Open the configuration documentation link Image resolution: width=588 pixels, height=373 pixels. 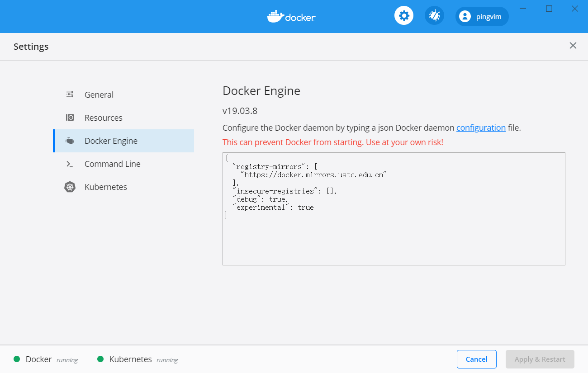pyautogui.click(x=481, y=127)
